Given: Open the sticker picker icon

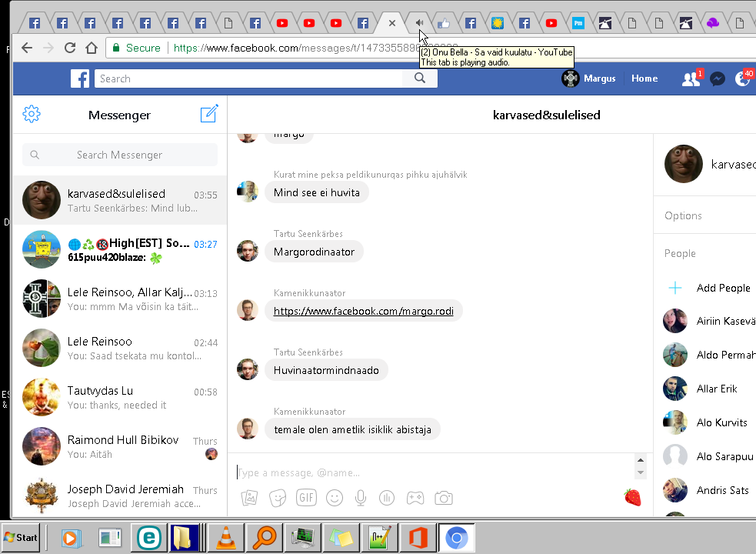Looking at the screenshot, I should (x=278, y=498).
